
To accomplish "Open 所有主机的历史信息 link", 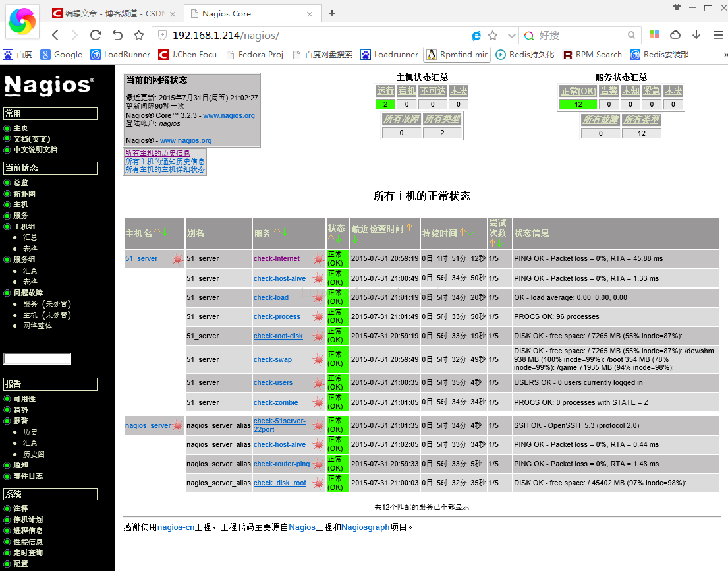I will [x=157, y=153].
